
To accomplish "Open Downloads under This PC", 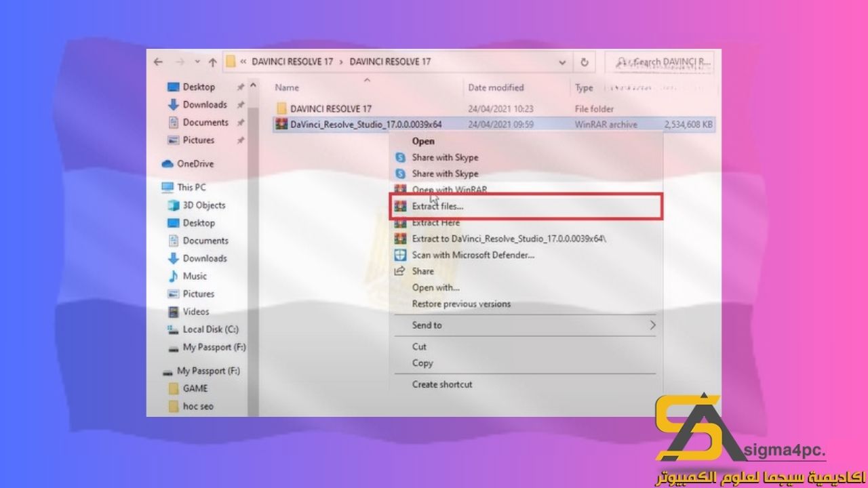I will [x=205, y=258].
